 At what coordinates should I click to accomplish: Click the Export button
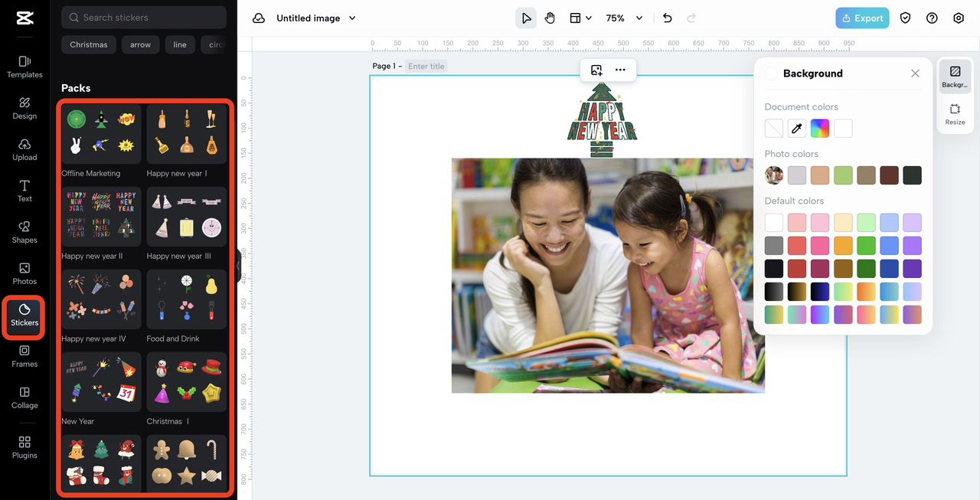click(862, 18)
